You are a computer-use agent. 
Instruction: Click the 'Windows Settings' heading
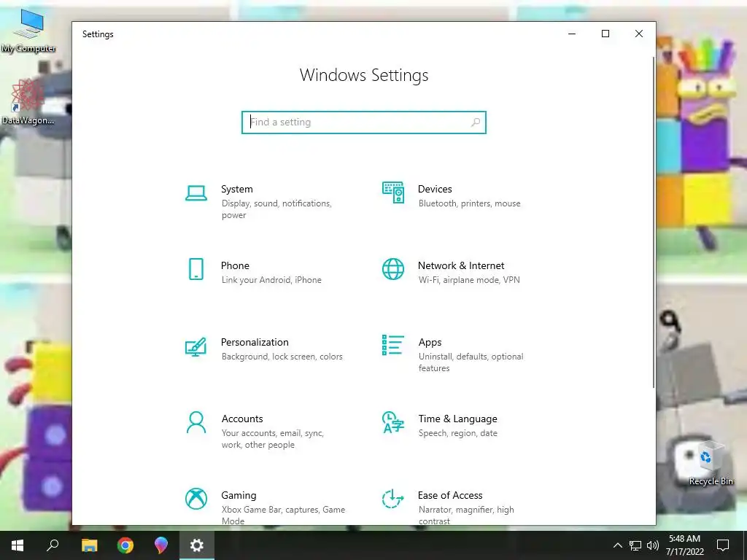coord(363,75)
